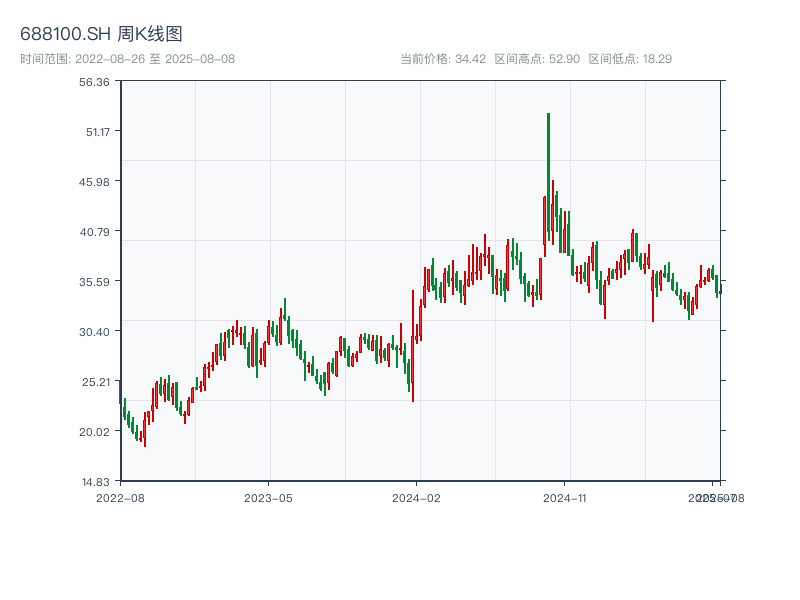Click the 2024-11 x-axis date label
The height and width of the screenshot is (600, 800).
coord(565,497)
